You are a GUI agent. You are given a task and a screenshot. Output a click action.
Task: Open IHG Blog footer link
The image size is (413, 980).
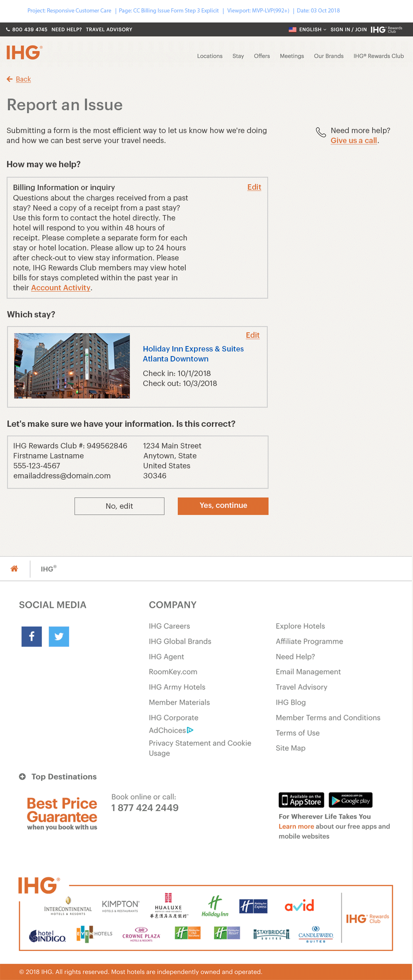pyautogui.click(x=291, y=702)
